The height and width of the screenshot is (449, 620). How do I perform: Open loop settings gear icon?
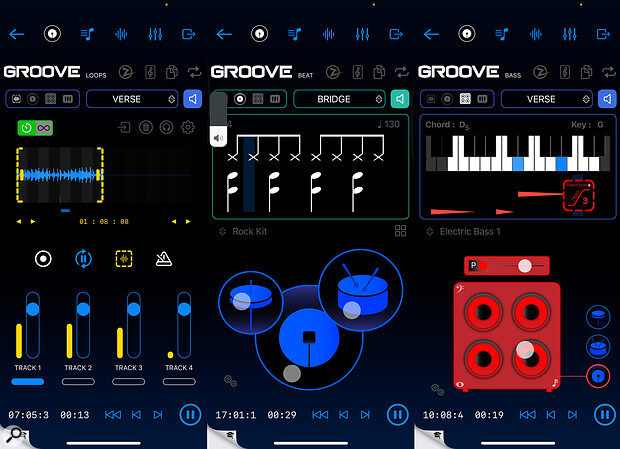pyautogui.click(x=188, y=127)
